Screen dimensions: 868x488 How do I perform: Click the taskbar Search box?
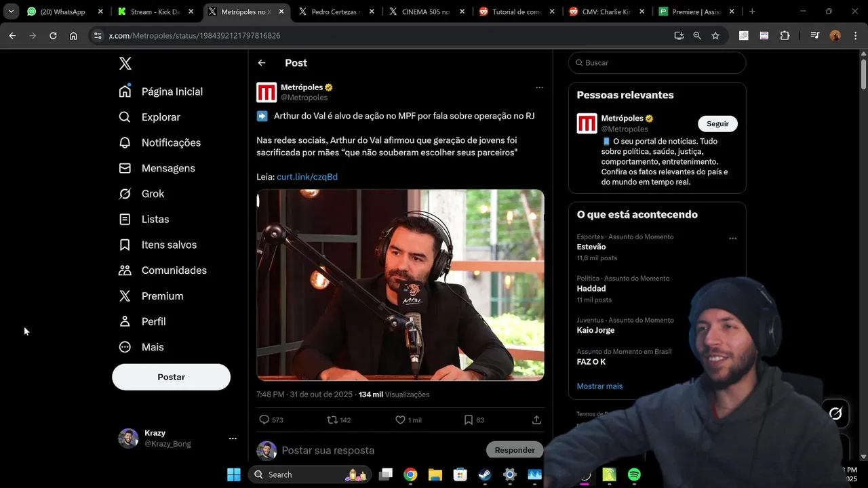[x=309, y=474]
